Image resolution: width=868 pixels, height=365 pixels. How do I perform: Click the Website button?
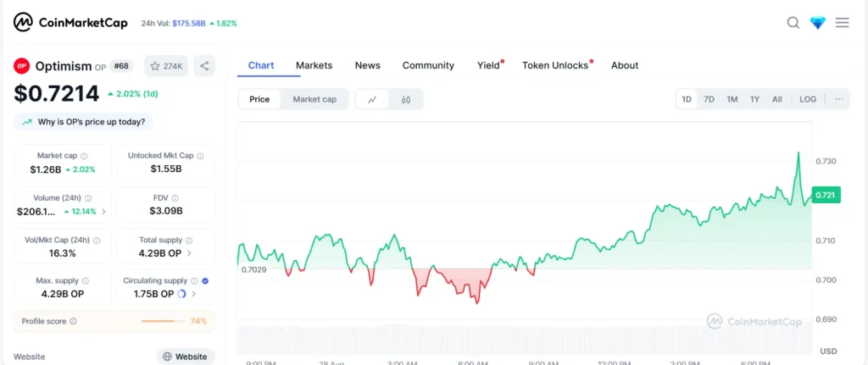pos(186,357)
